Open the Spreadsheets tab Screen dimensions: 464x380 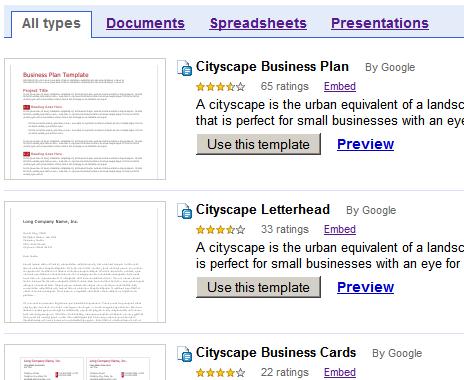(258, 23)
